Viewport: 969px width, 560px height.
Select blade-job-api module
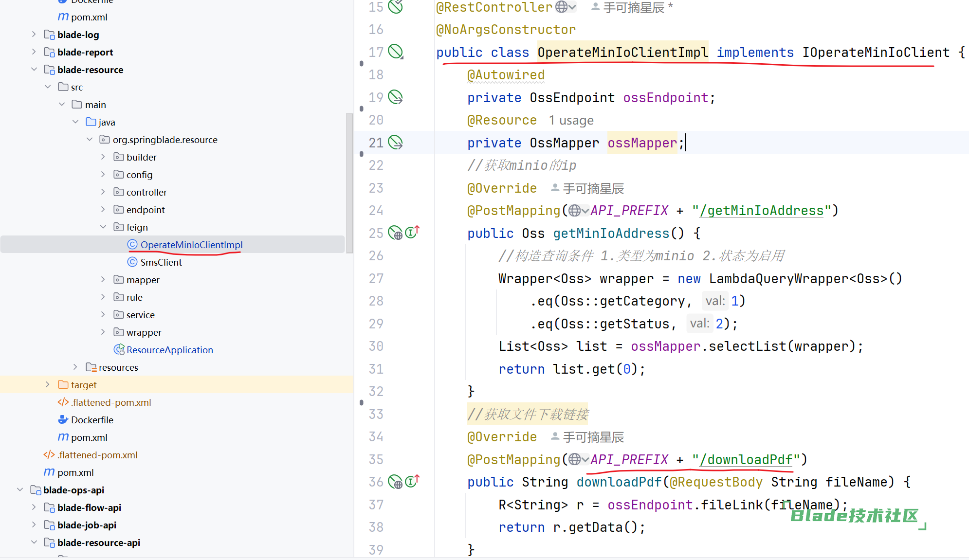tap(87, 525)
